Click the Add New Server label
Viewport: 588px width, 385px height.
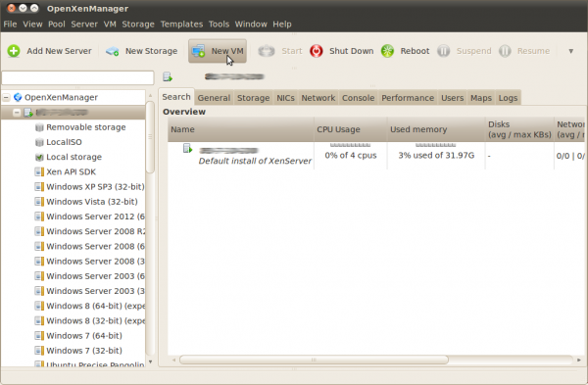pyautogui.click(x=59, y=51)
